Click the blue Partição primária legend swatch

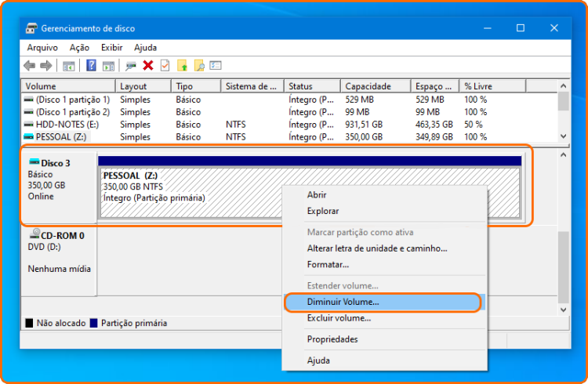94,323
